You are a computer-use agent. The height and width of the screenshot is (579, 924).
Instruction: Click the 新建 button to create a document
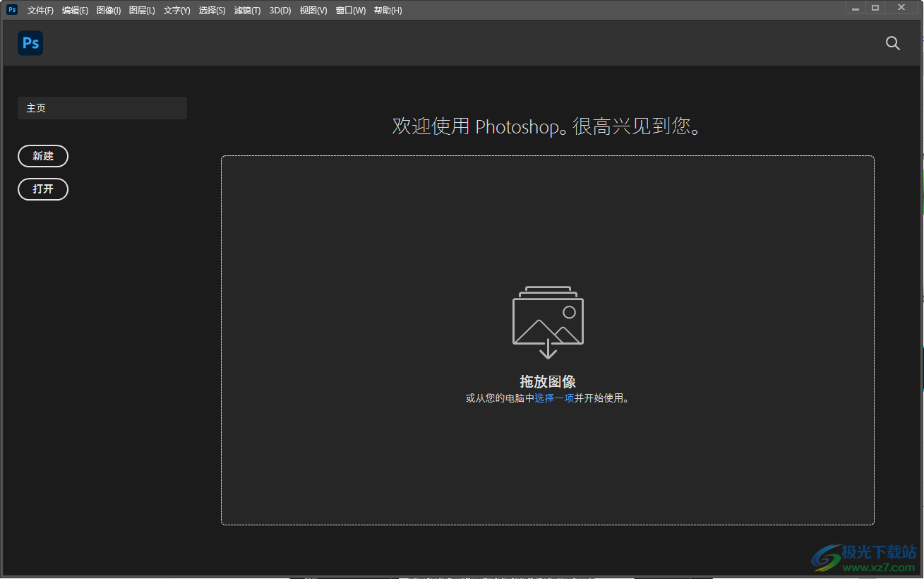pos(43,156)
